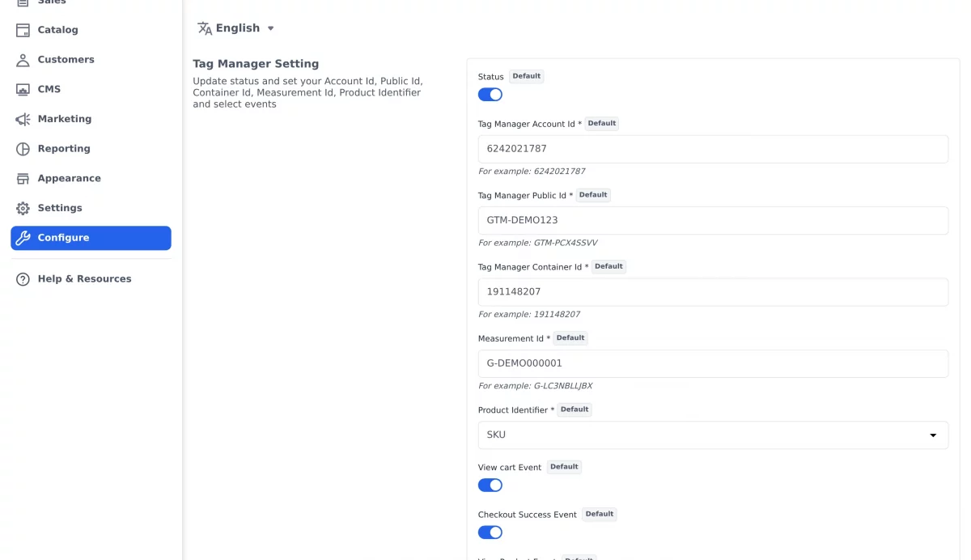Click Default badge beside Tag Manager Public Id
971x560 pixels.
click(x=593, y=195)
